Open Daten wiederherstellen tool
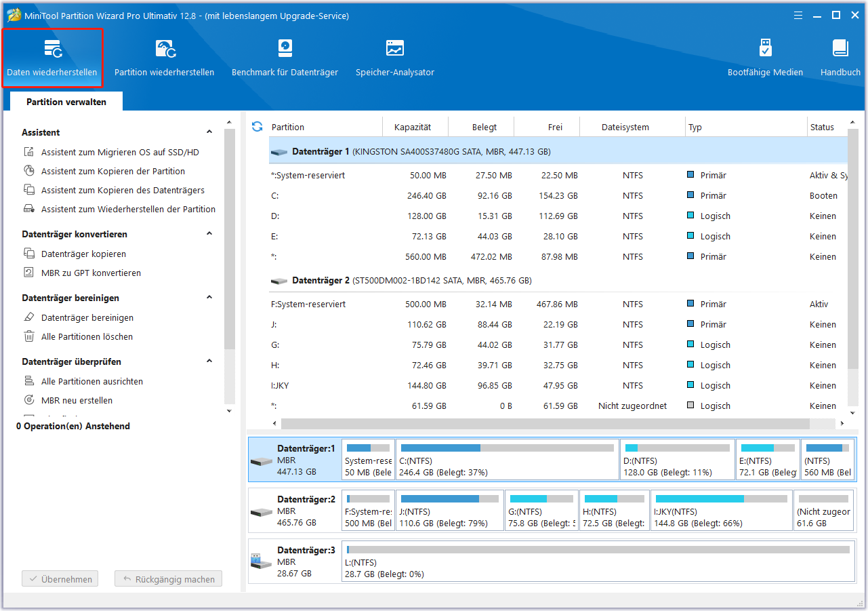The image size is (868, 611). point(52,58)
